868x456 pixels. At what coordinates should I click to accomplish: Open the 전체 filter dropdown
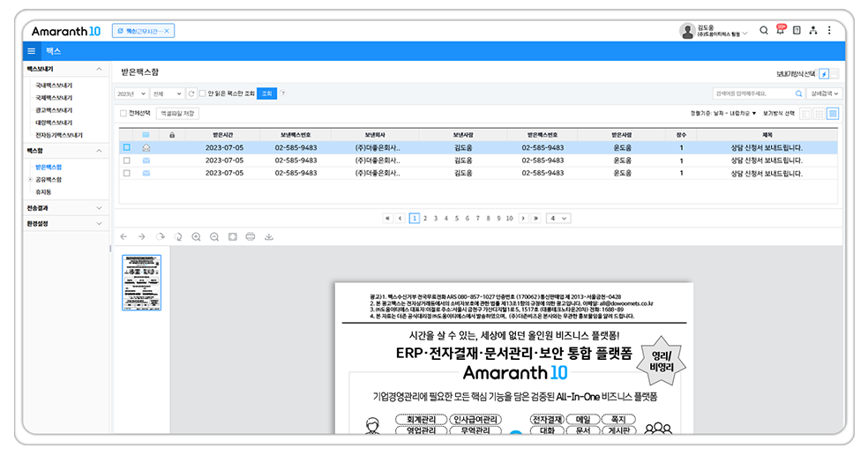[168, 93]
